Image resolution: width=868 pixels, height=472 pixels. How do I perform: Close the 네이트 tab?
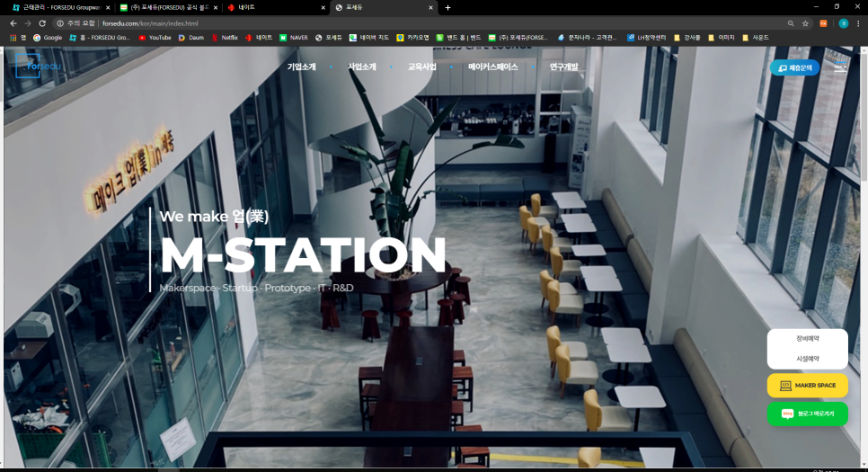(323, 8)
